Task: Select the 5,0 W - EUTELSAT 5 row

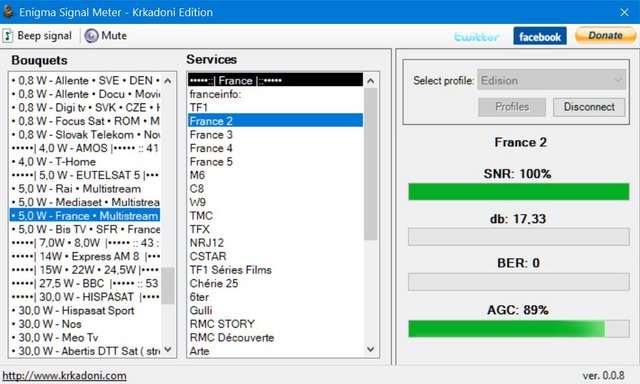Action: (x=85, y=175)
